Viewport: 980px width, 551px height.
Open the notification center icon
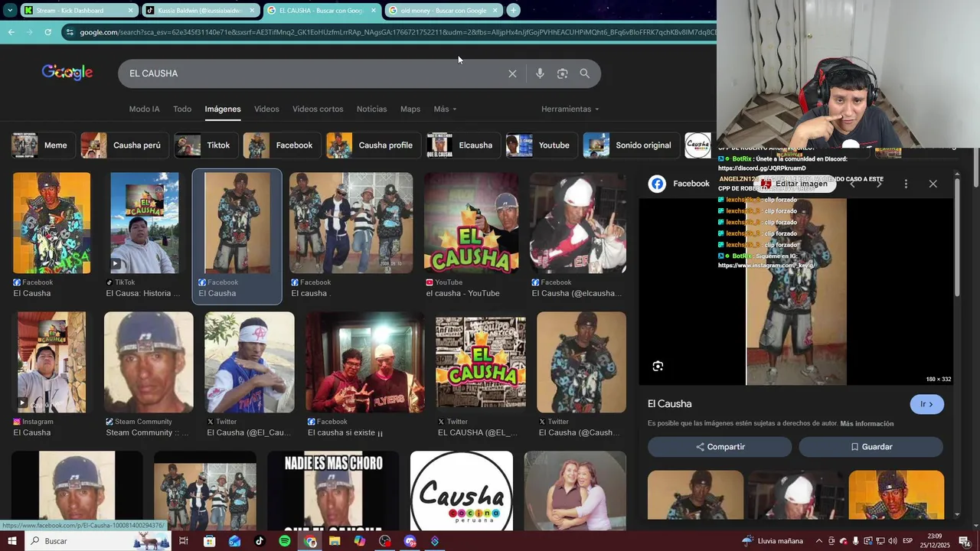[965, 541]
